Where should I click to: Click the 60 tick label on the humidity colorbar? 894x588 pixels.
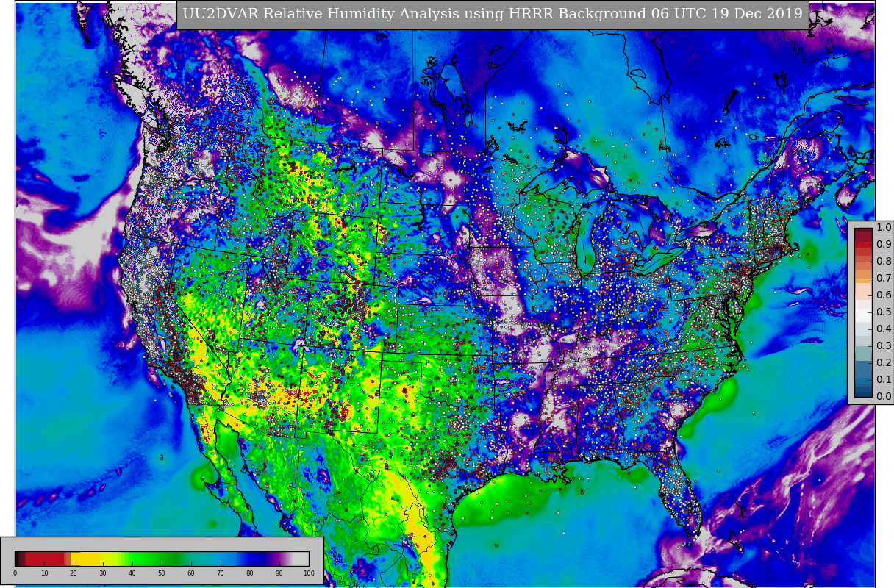[x=191, y=573]
